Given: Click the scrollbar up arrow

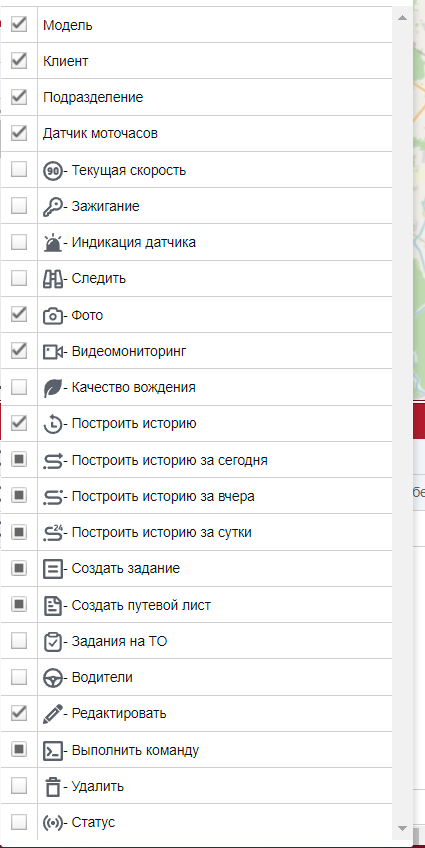Looking at the screenshot, I should point(402,17).
